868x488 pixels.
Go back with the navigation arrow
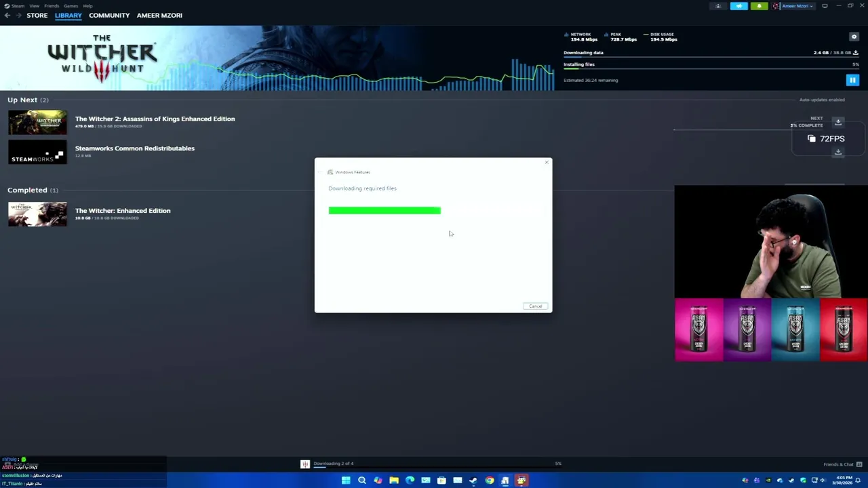(x=7, y=15)
